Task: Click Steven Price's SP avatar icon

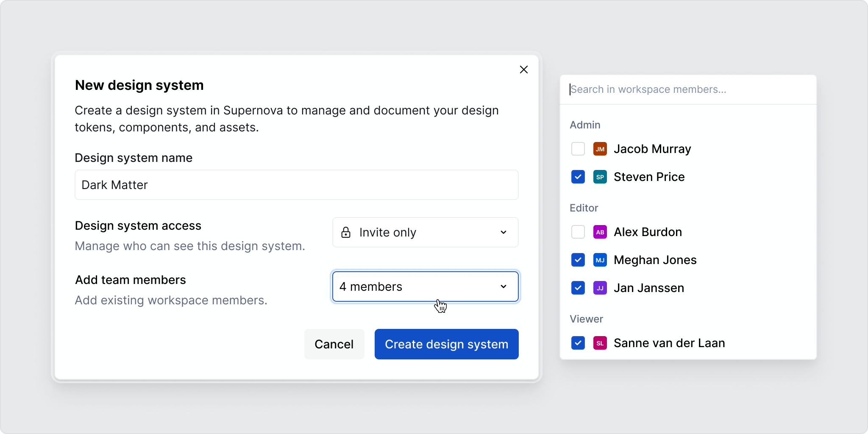Action: [600, 177]
